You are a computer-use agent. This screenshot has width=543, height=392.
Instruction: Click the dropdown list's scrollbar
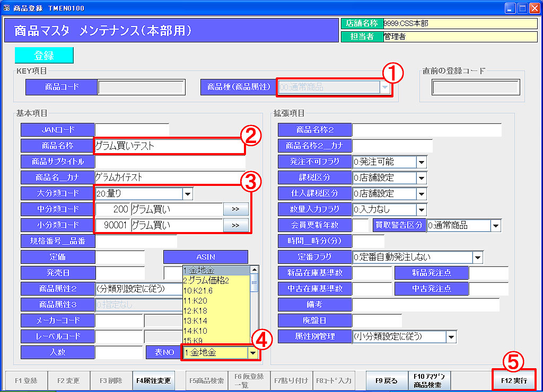point(254,307)
